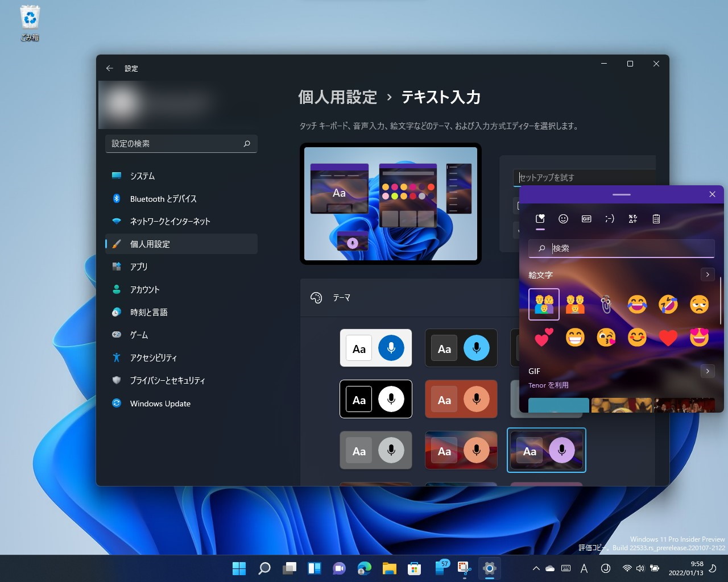
Task: Click the emoji panel search field
Action: pyautogui.click(x=622, y=248)
